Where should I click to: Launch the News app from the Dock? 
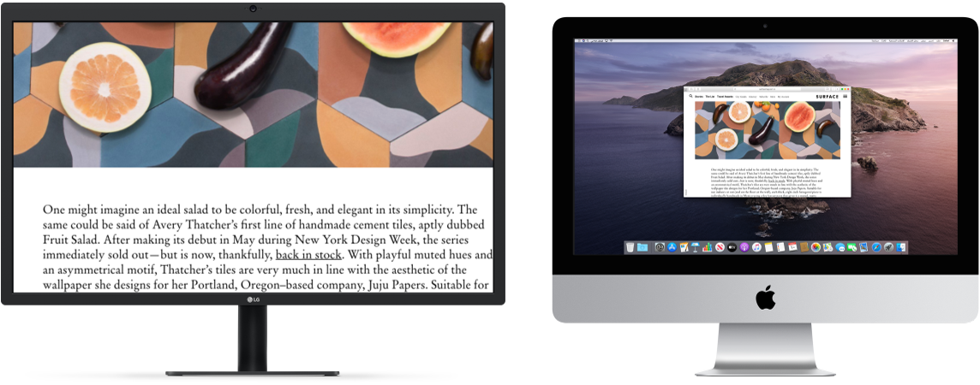(720, 247)
